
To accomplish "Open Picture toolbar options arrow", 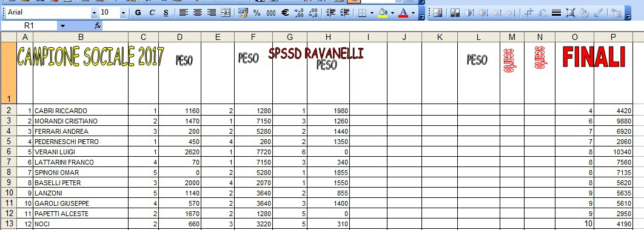I will point(628,13).
